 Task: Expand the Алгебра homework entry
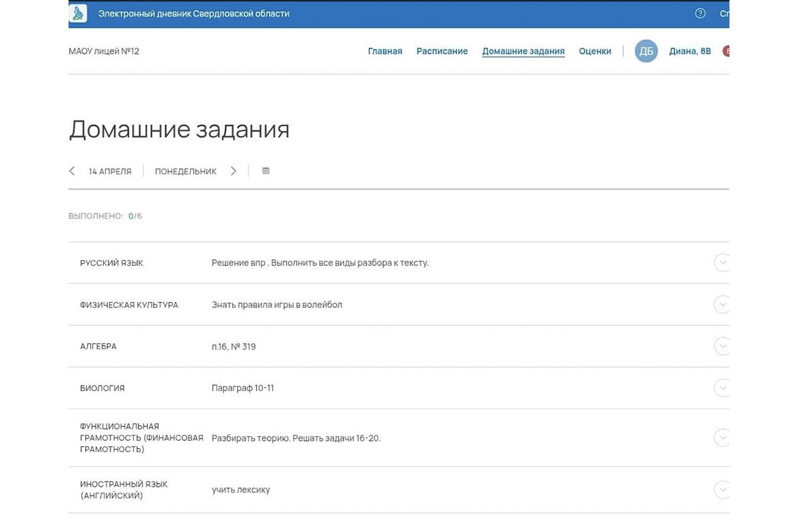pos(722,346)
